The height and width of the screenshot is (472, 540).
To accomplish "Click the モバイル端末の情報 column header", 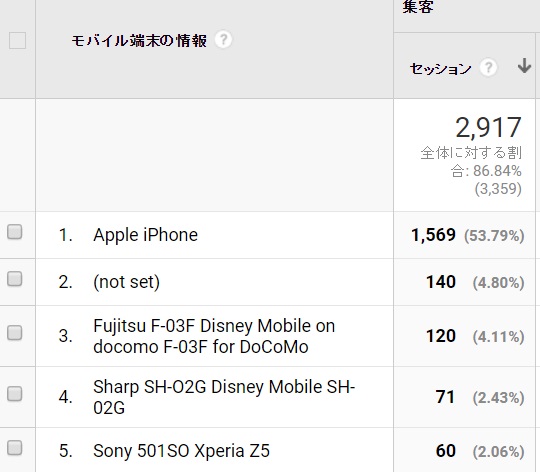I will click(x=139, y=41).
